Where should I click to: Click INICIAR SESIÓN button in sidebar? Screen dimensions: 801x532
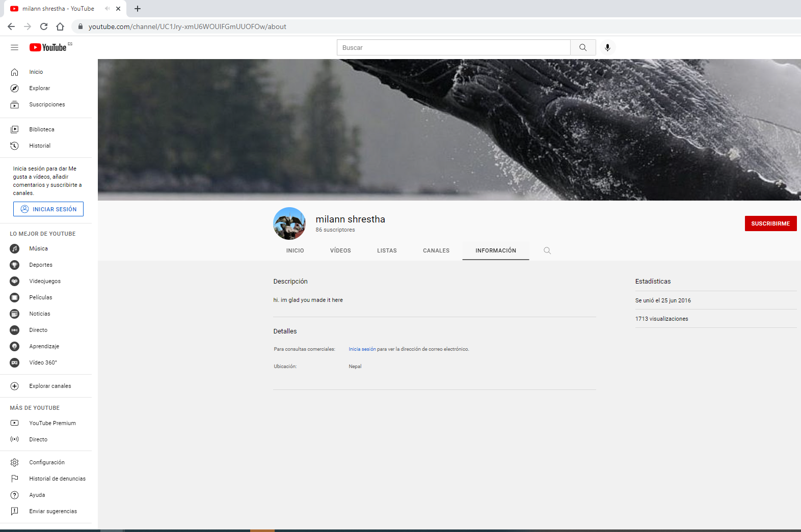pyautogui.click(x=48, y=209)
